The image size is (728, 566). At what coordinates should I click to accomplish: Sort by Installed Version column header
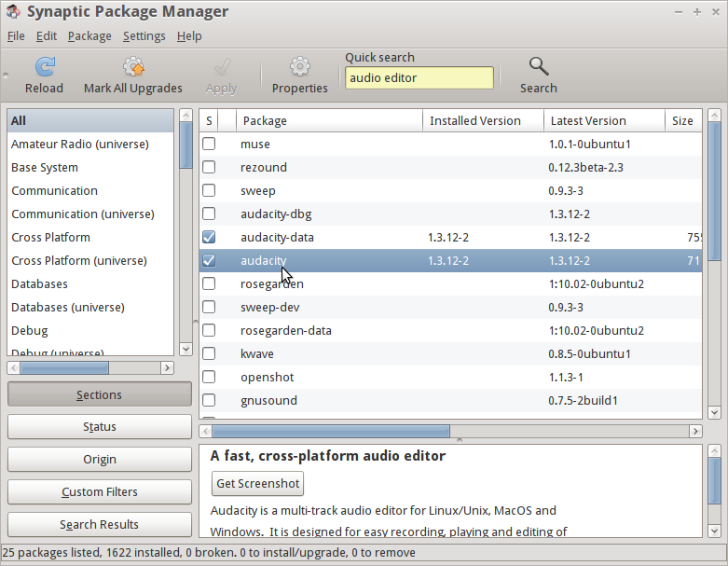pyautogui.click(x=483, y=120)
